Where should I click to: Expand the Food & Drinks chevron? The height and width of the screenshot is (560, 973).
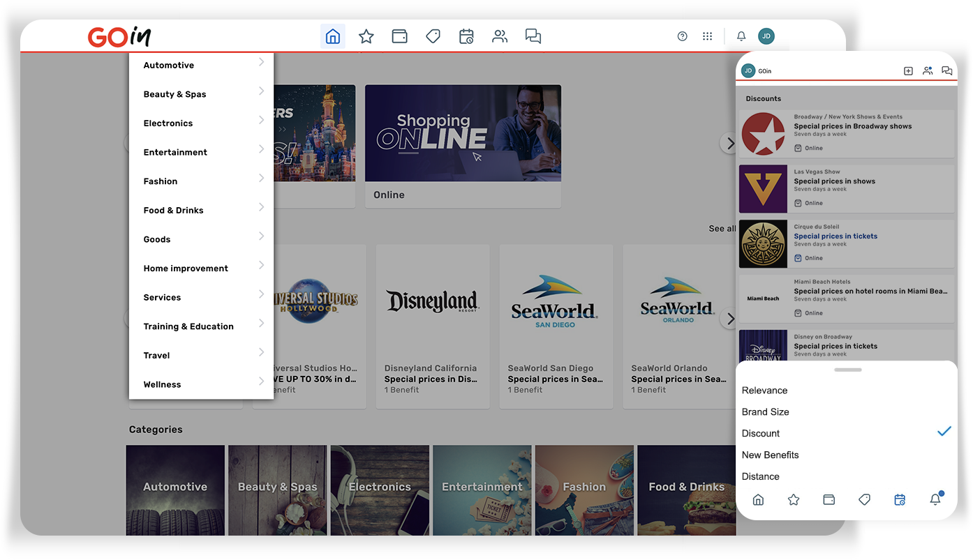(x=261, y=207)
